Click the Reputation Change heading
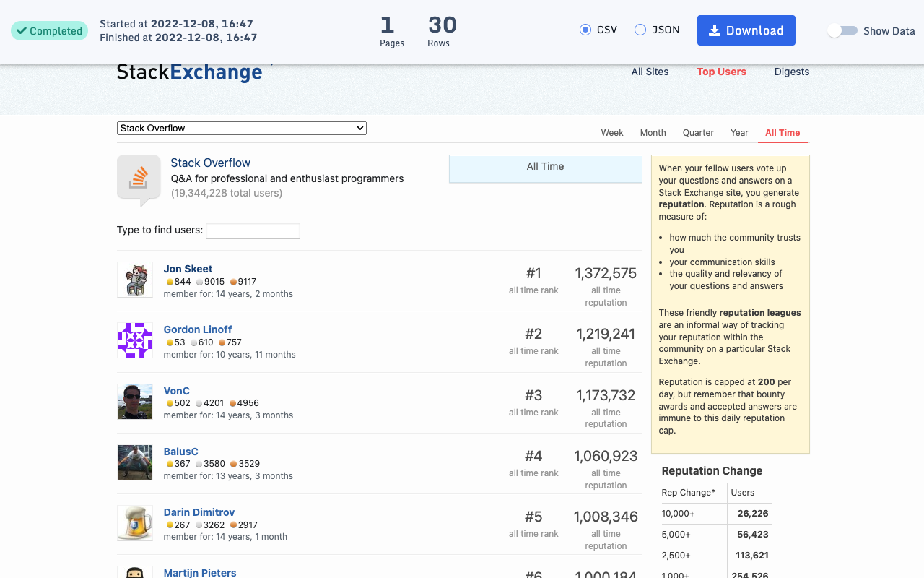The width and height of the screenshot is (924, 578). pos(712,471)
